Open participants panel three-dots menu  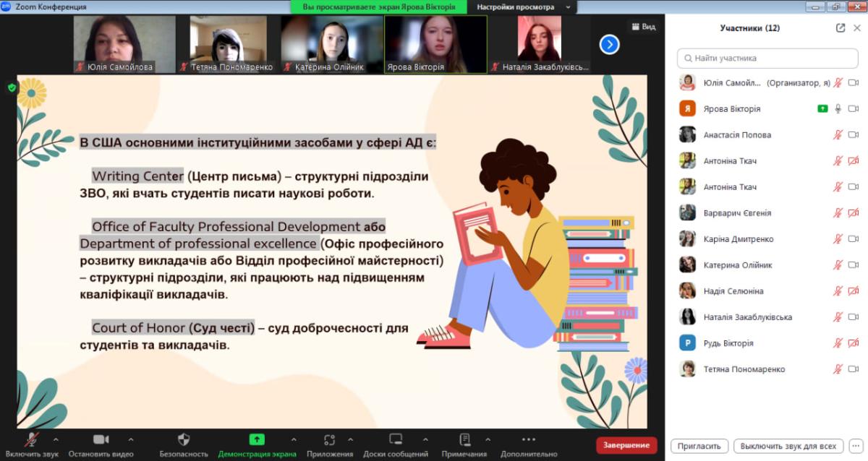click(x=855, y=446)
